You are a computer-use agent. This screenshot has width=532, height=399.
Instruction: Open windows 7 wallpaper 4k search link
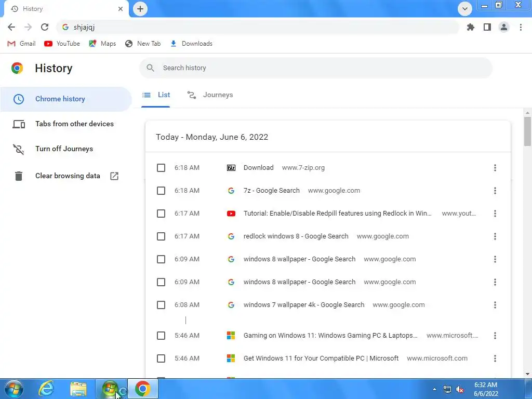(304, 305)
